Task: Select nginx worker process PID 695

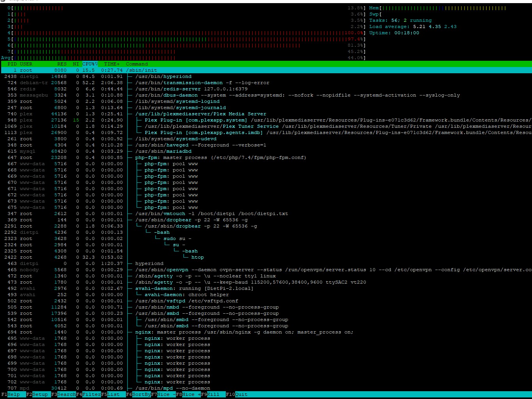Action: click(x=266, y=338)
